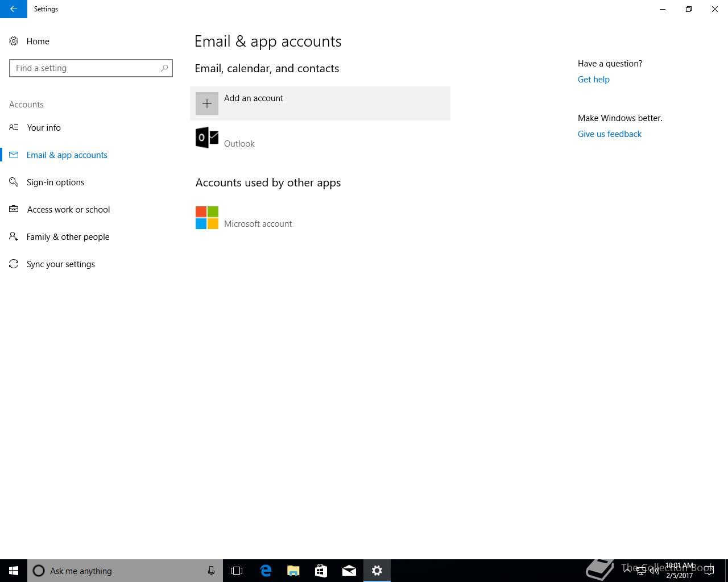Open the Action Center notifications icon
Screen dimensions: 728x582
(709, 571)
